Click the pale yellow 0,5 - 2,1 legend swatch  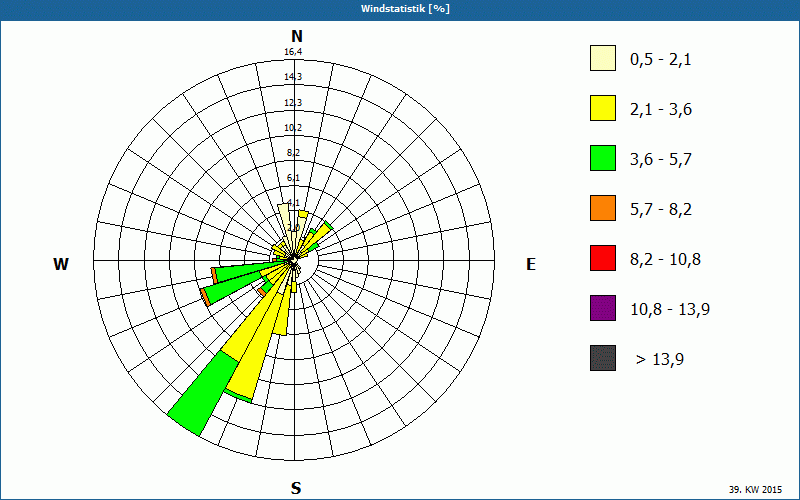[x=603, y=58]
